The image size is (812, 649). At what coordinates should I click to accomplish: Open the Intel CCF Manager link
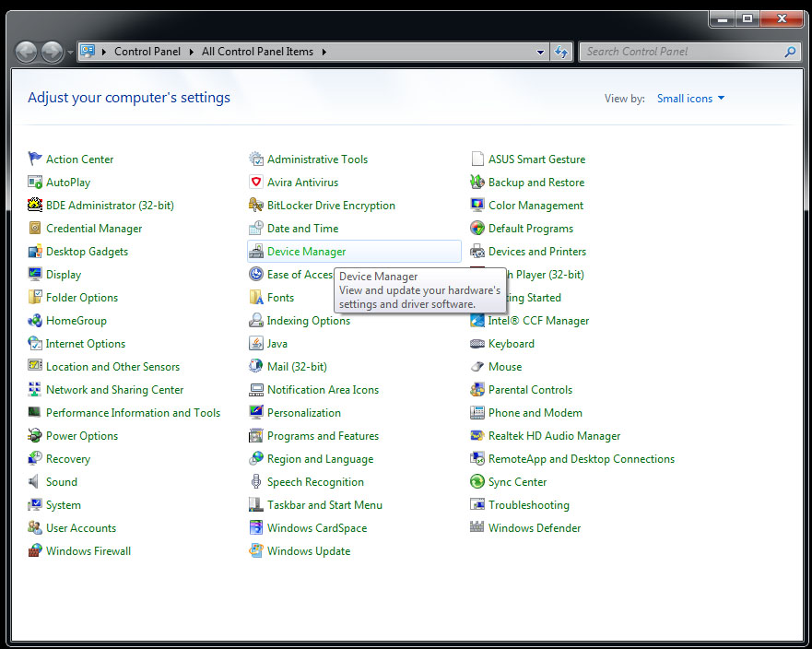tap(538, 321)
